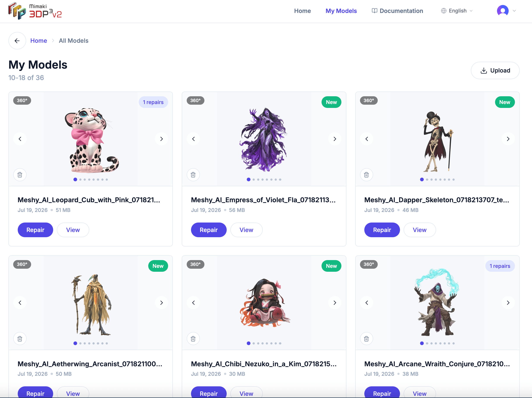The image size is (532, 398).
Task: Open the English language dropdown
Action: 457,11
